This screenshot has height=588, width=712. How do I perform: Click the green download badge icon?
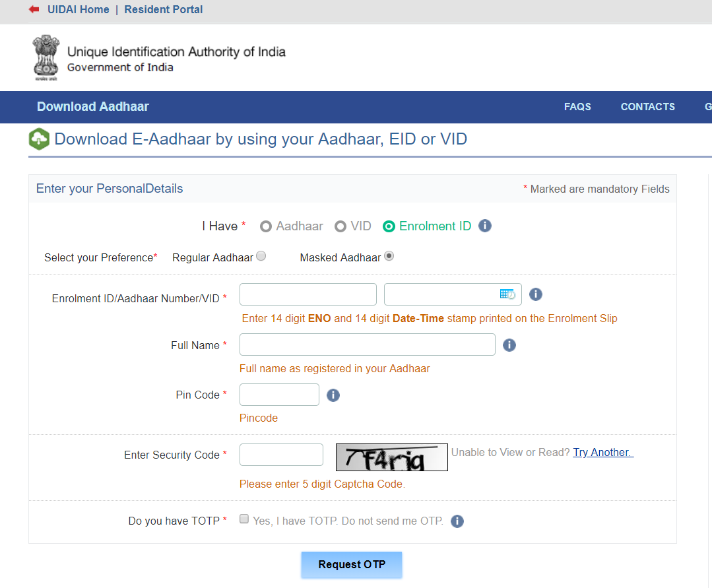[39, 139]
